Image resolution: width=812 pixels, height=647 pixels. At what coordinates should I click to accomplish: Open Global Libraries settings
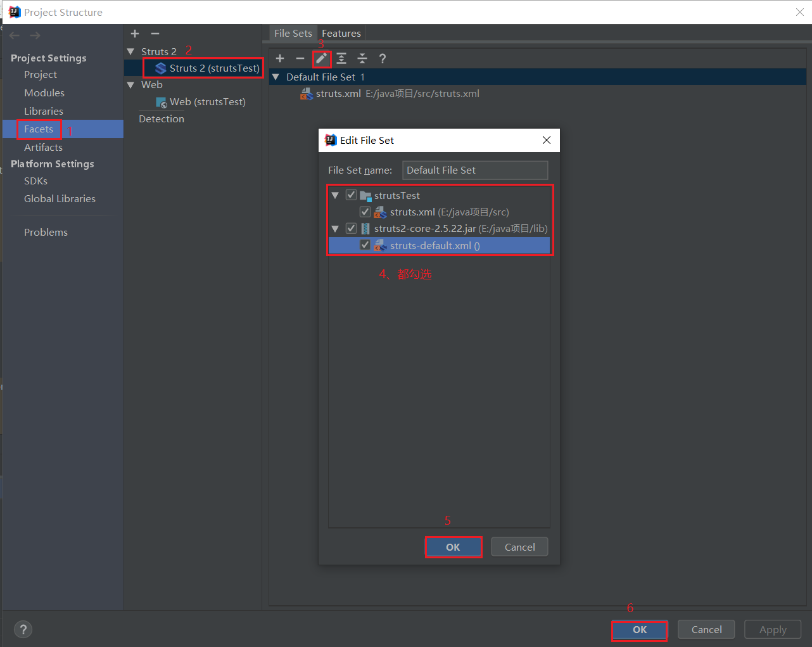[60, 198]
